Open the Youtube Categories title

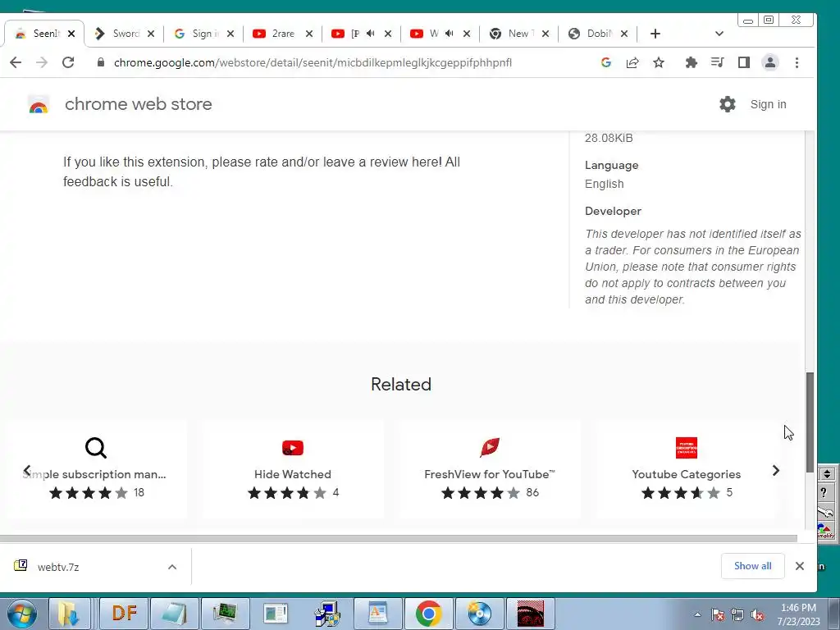[687, 474]
